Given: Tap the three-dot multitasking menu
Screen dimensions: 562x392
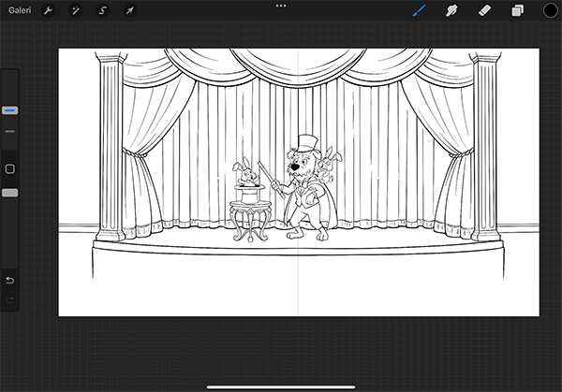Looking at the screenshot, I should (x=281, y=6).
